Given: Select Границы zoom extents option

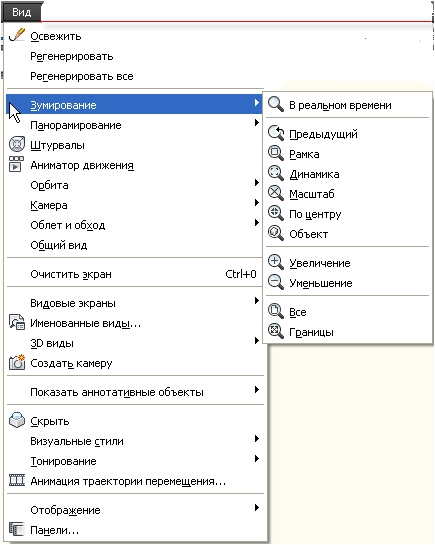Looking at the screenshot, I should point(347,332).
